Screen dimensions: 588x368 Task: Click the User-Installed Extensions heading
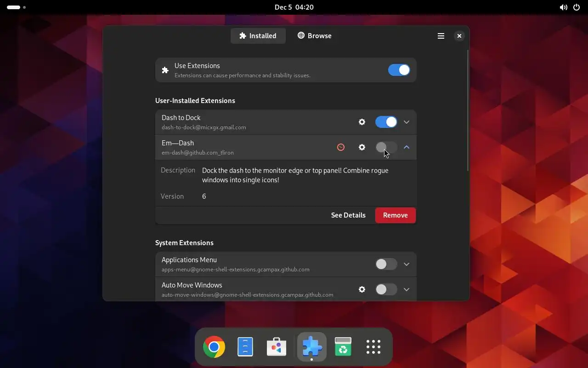(x=195, y=101)
